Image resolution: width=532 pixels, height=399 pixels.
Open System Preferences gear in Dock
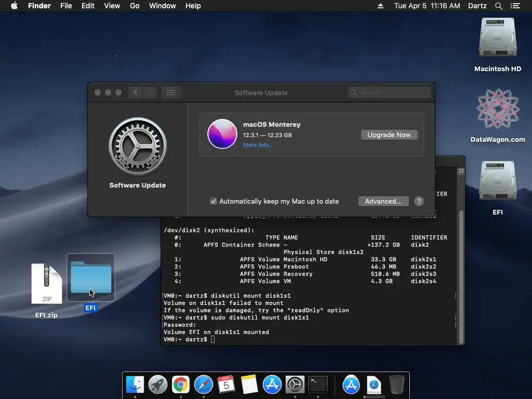pos(295,385)
